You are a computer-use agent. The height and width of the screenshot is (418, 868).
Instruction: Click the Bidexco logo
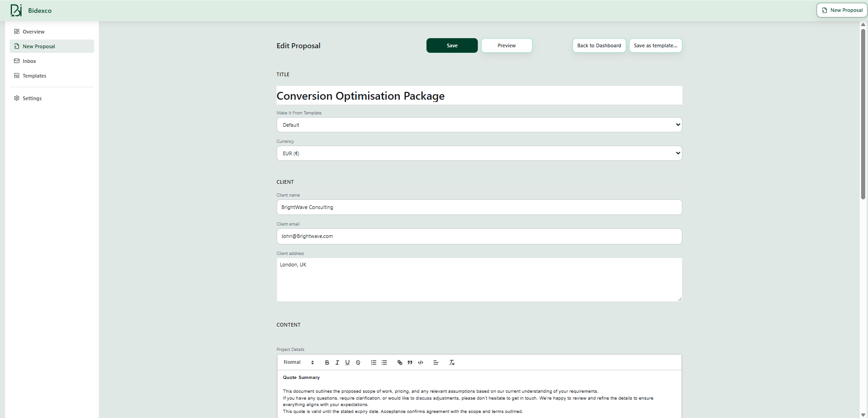pyautogui.click(x=16, y=10)
